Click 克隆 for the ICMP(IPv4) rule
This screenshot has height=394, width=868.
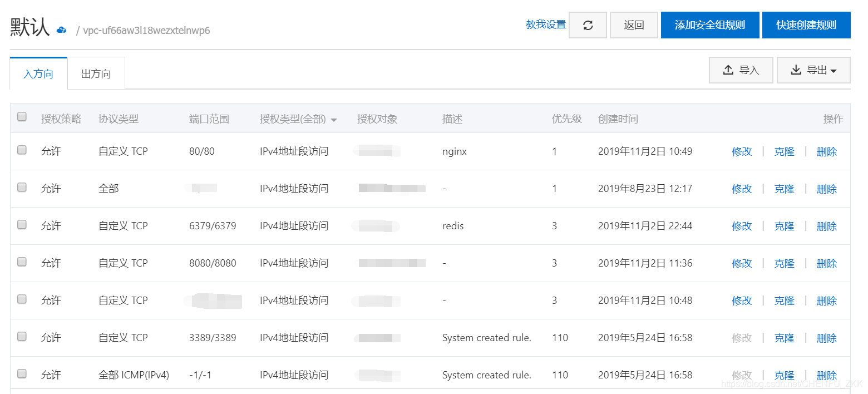coord(784,375)
